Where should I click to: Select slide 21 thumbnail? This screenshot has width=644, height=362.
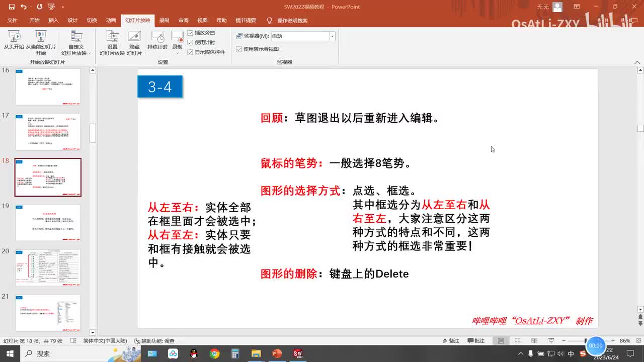pyautogui.click(x=48, y=313)
